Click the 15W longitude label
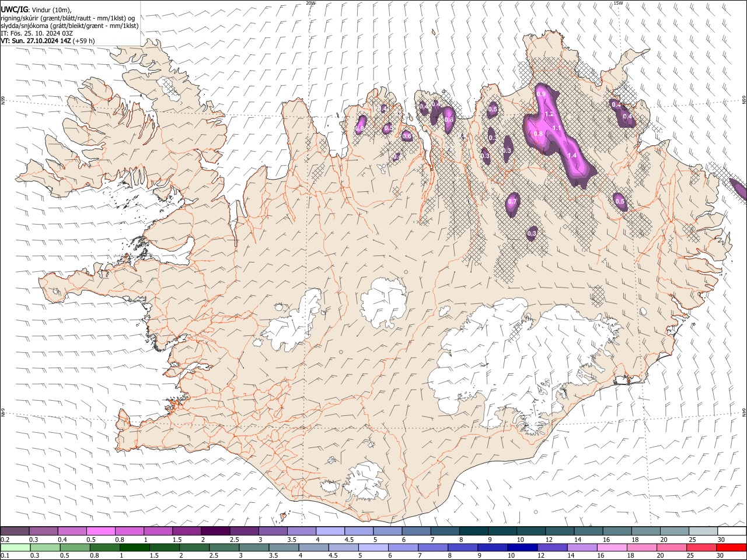This screenshot has height=560, width=747. (x=618, y=3)
